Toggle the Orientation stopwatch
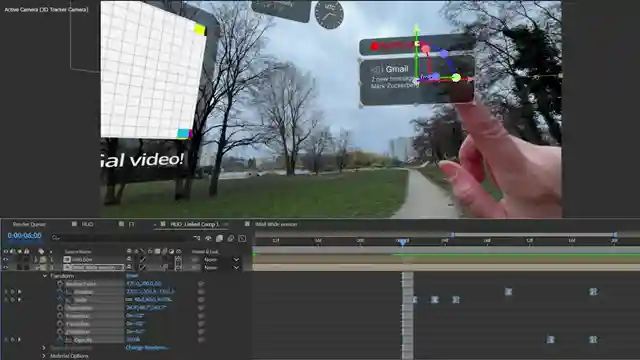This screenshot has height=360, width=640. click(x=60, y=308)
